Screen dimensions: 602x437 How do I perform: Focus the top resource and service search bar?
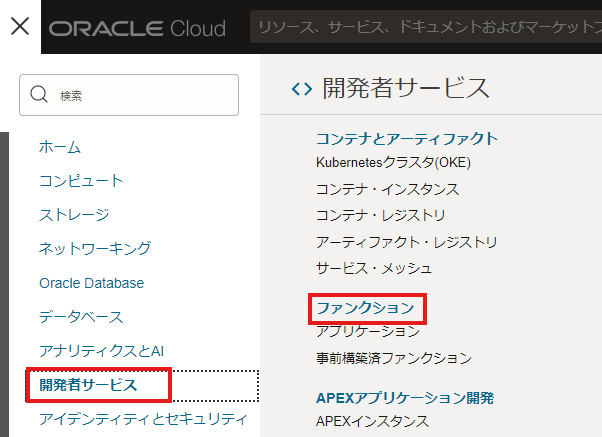tap(426, 26)
